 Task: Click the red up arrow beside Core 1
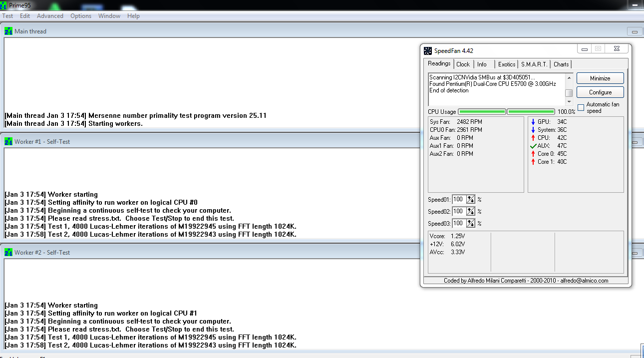tap(533, 162)
